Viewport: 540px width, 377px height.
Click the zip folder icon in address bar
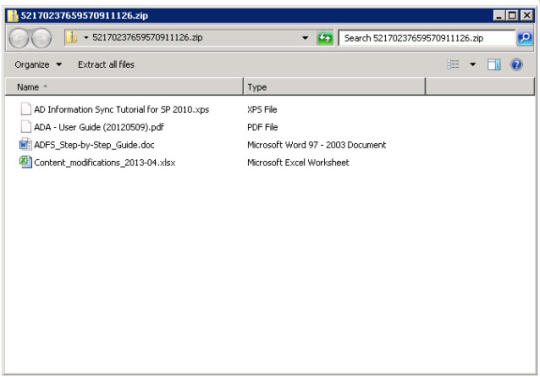[x=71, y=38]
